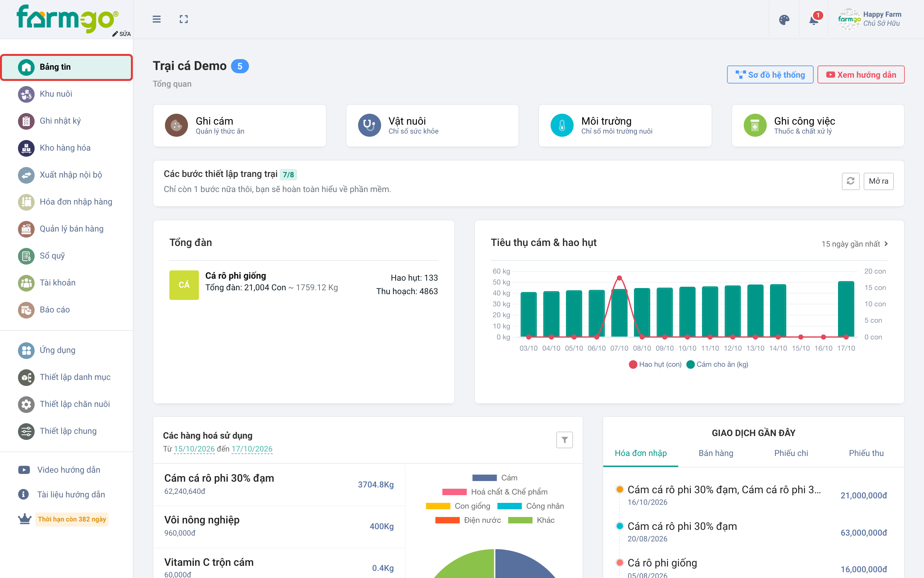924x578 pixels.
Task: Open Thiết lập danh mục
Action: point(66,377)
